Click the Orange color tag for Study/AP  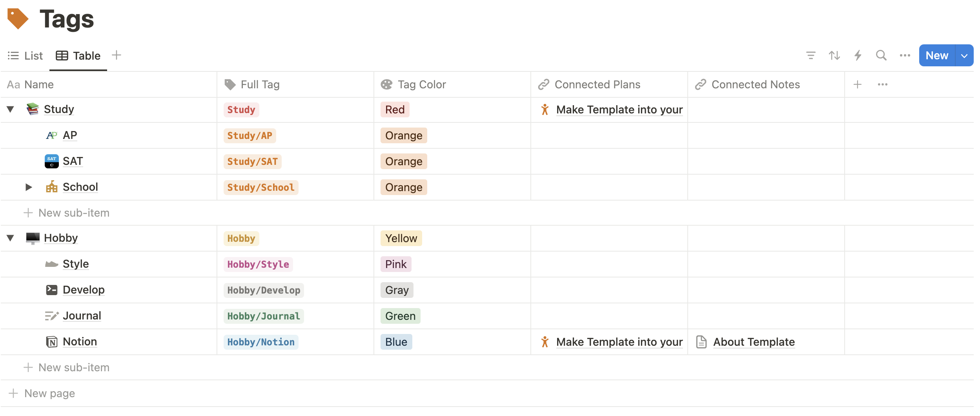(403, 135)
